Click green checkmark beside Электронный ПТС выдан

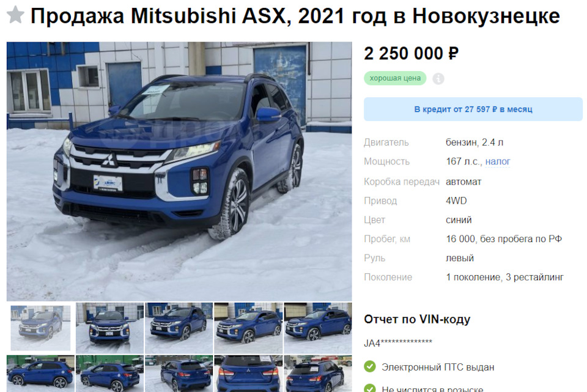[x=370, y=366]
